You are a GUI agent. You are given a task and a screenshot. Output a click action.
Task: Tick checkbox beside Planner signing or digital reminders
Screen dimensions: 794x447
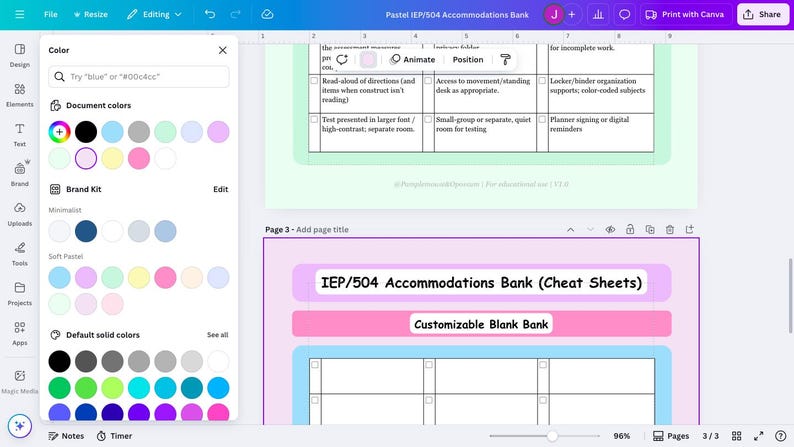(x=542, y=119)
